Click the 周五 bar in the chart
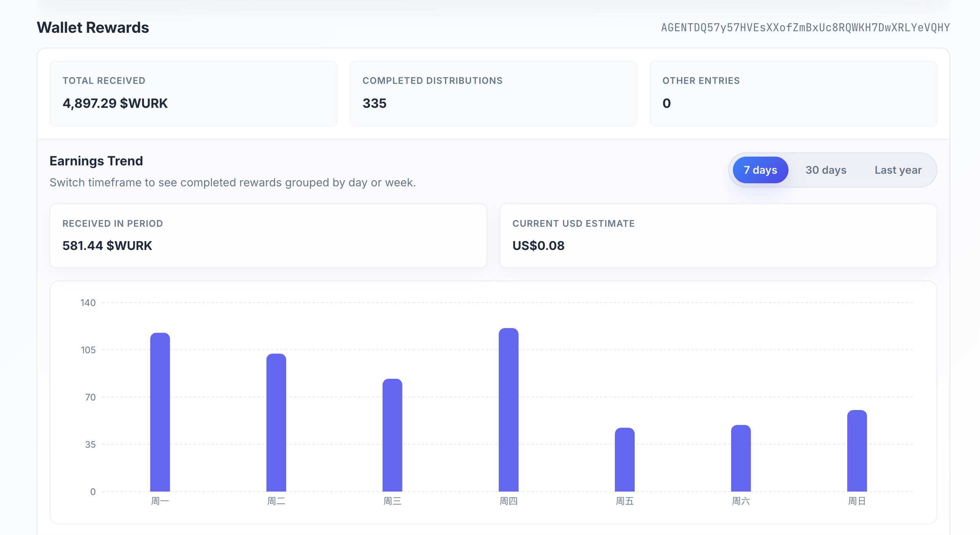Image resolution: width=980 pixels, height=535 pixels. point(625,460)
